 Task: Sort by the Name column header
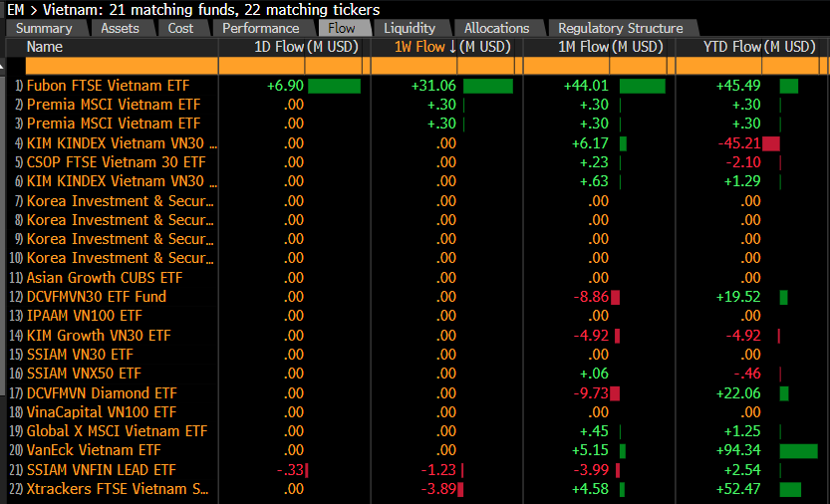click(x=45, y=47)
